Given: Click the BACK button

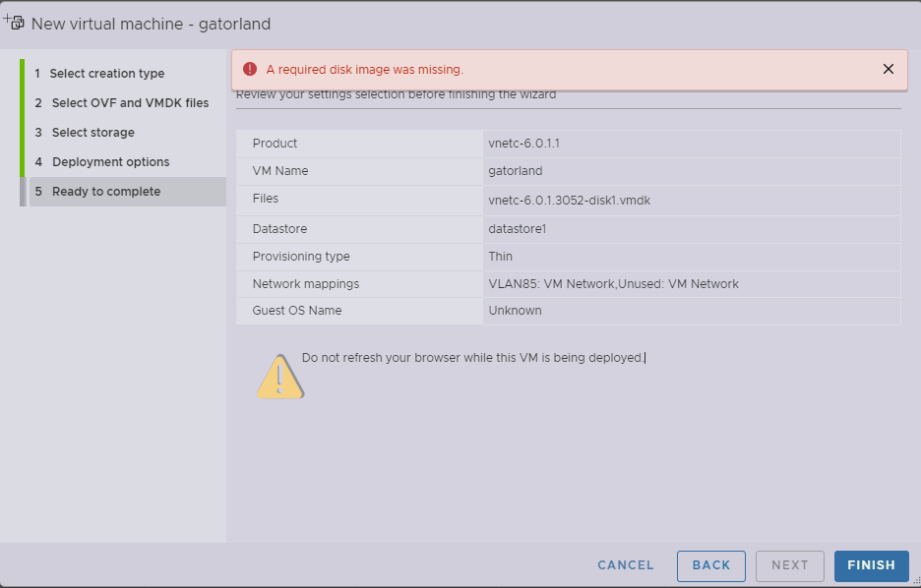Looking at the screenshot, I should [x=710, y=565].
